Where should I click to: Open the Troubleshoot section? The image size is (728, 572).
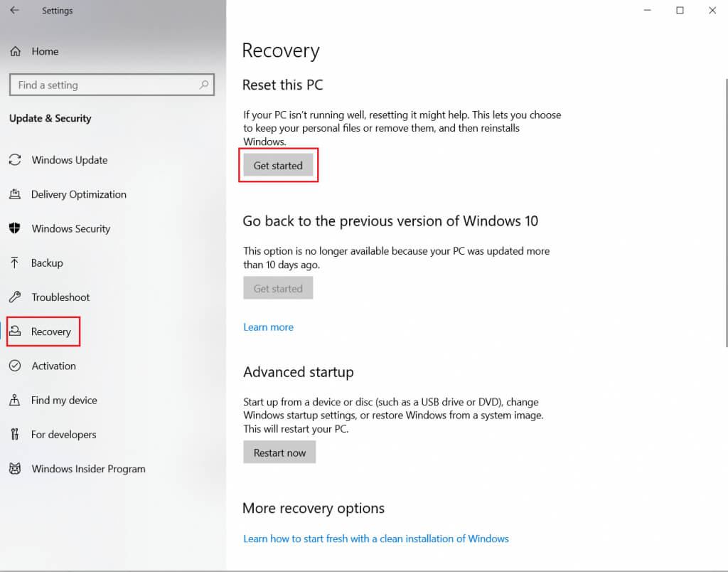coord(60,297)
